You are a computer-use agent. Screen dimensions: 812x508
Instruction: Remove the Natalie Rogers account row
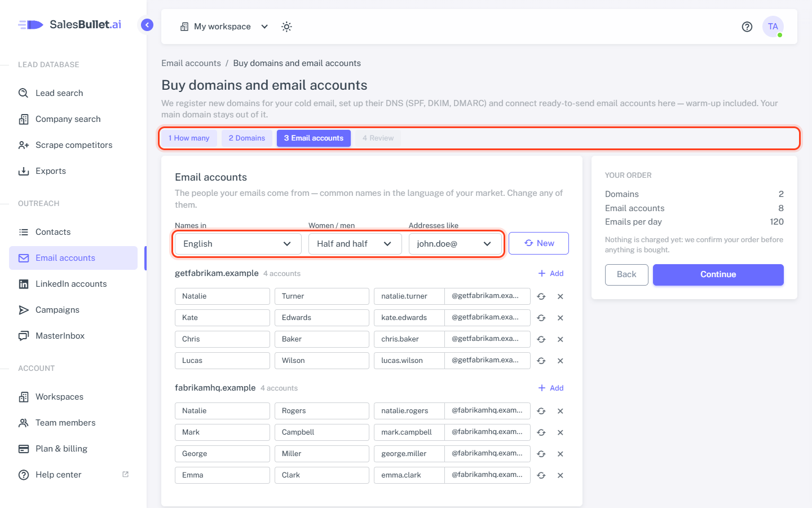point(561,411)
